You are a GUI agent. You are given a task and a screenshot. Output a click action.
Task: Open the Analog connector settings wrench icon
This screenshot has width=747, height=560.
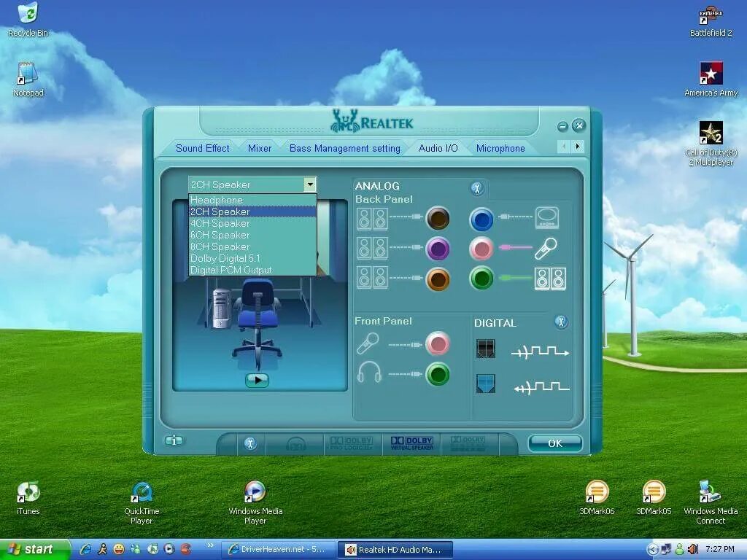coord(477,188)
